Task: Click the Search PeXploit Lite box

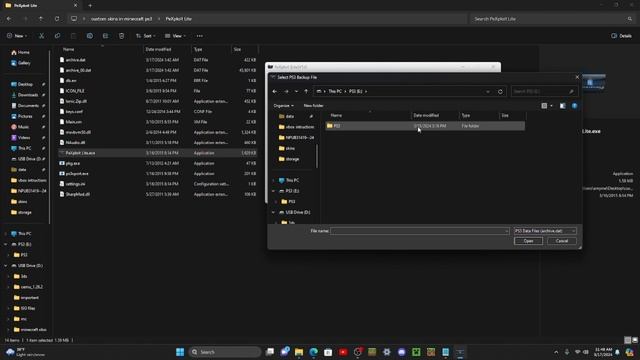Action: 553,19
